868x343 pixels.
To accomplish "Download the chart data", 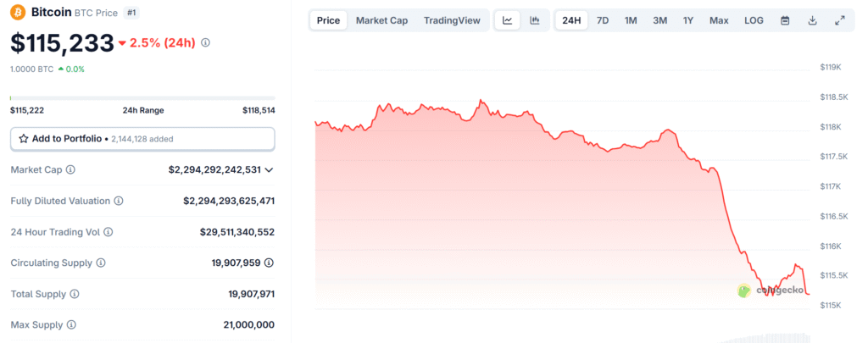I will tap(812, 20).
